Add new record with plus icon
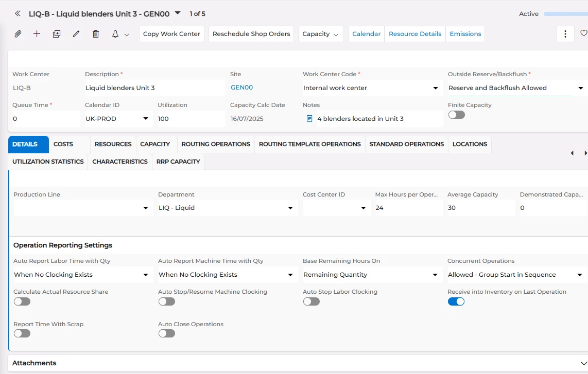Viewport: 588px width, 374px height. pyautogui.click(x=37, y=34)
